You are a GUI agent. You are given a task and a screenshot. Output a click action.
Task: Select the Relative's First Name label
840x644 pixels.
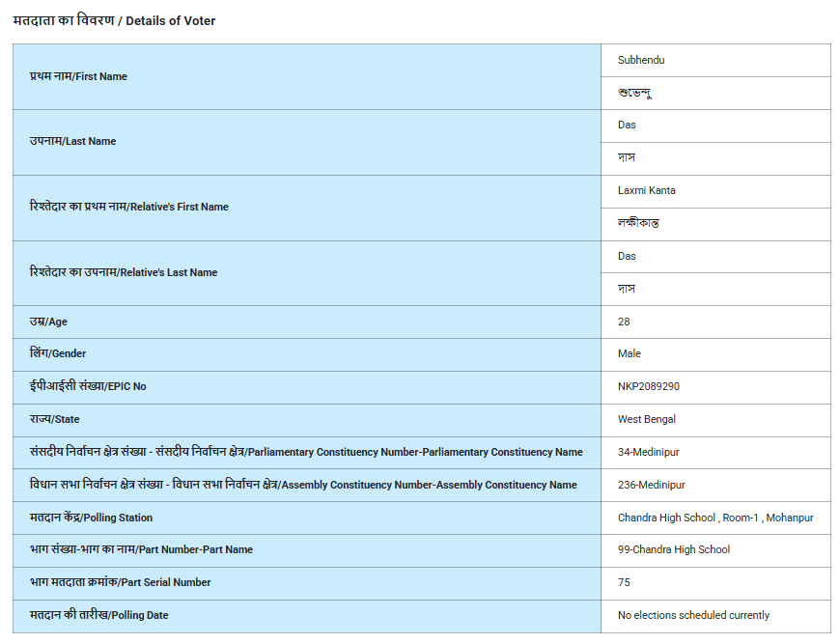click(128, 207)
